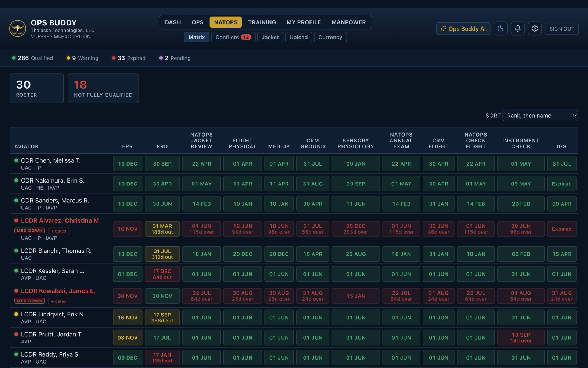
Task: Click + dates for LCDR Alvarez
Action: (58, 231)
